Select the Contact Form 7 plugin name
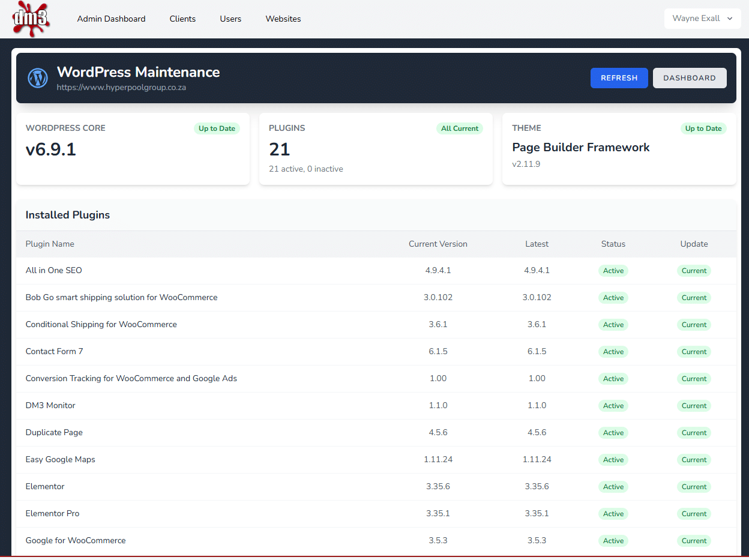The width and height of the screenshot is (749, 560). [x=55, y=352]
